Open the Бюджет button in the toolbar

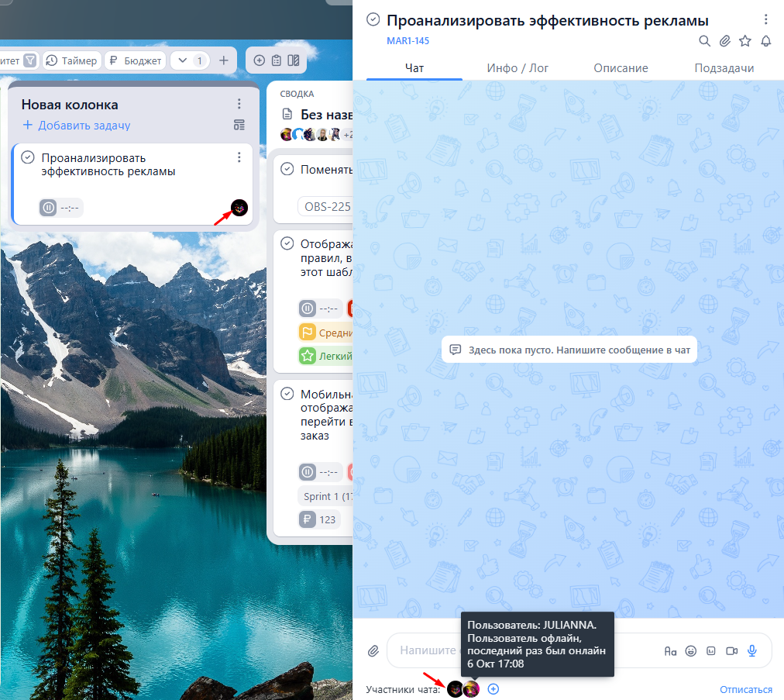coord(136,60)
